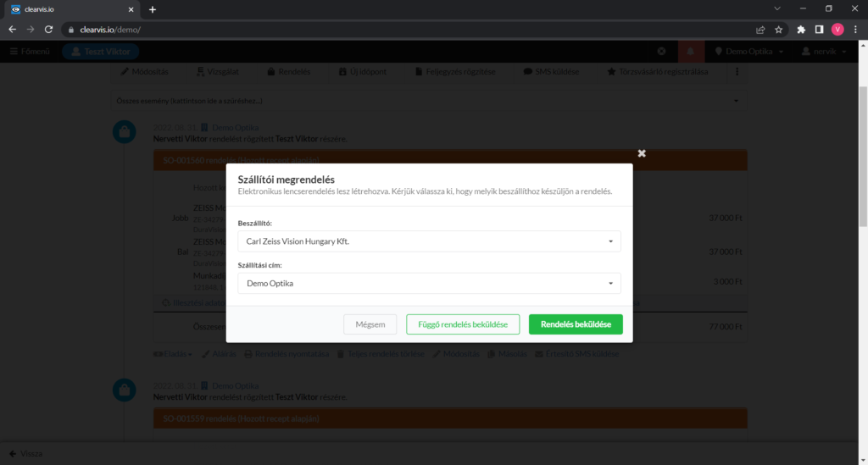Open the three-dot more options menu
The width and height of the screenshot is (868, 465).
tap(737, 72)
